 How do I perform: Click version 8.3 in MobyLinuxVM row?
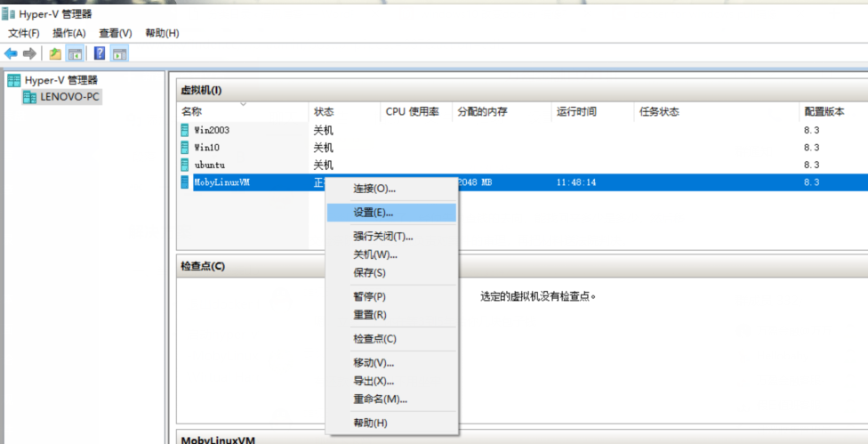tap(812, 182)
